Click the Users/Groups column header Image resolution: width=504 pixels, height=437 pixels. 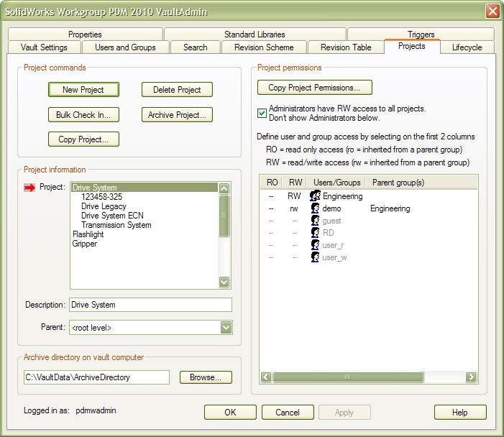click(x=336, y=183)
